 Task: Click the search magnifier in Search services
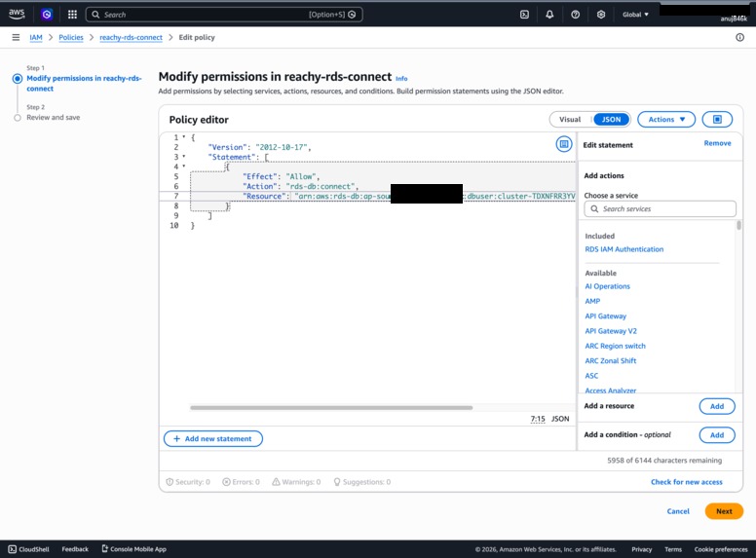coord(594,208)
